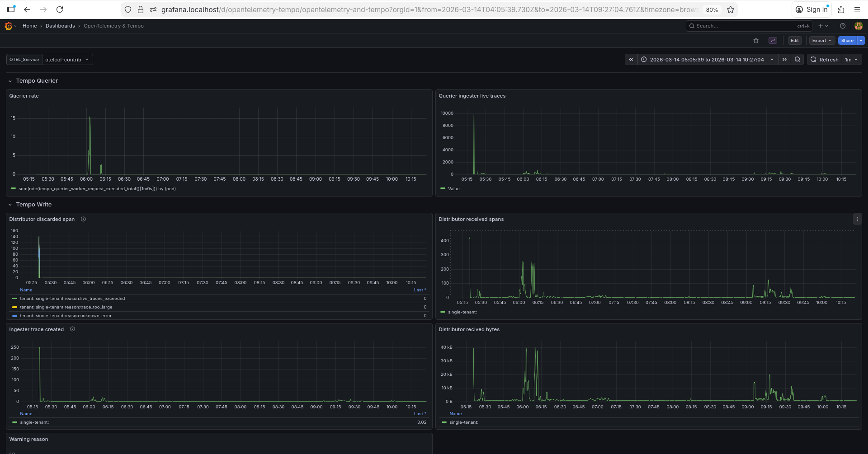The height and width of the screenshot is (454, 868).
Task: Show Distributor discarded span info tooltip icon
Action: point(83,219)
